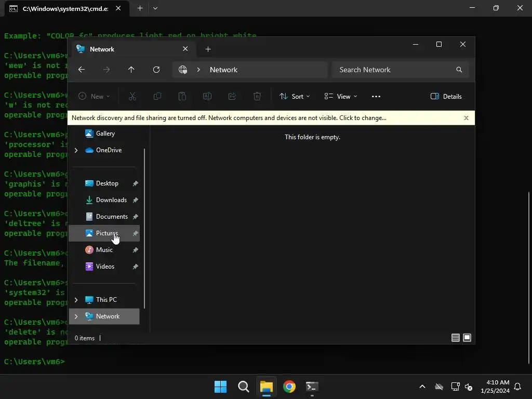Select the Network tab in Explorer
The width and height of the screenshot is (532, 399).
[x=134, y=49]
